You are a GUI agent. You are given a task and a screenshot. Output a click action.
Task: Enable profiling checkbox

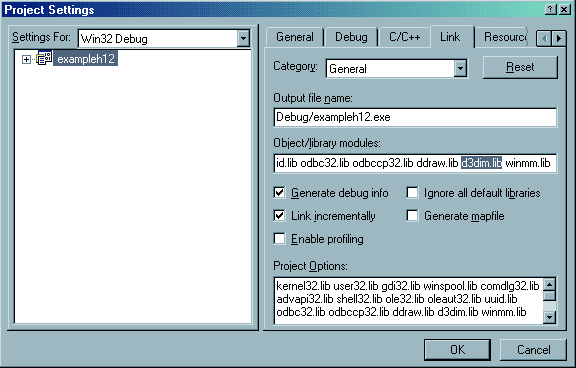[x=280, y=239]
